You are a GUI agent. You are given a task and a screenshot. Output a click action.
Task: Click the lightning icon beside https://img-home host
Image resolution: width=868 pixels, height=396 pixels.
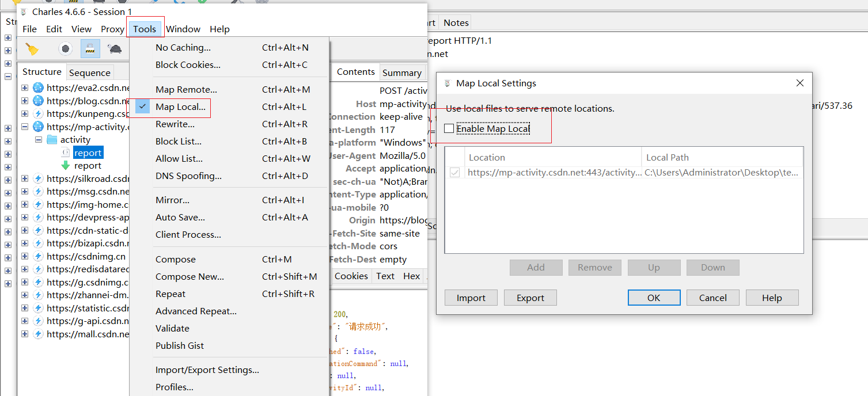tap(38, 204)
